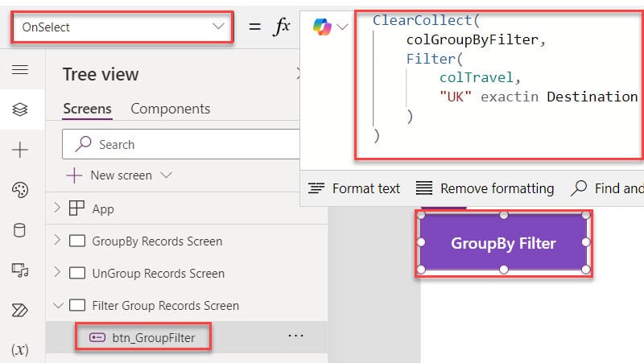This screenshot has width=644, height=363.
Task: Click the Insert plus icon in the sidebar
Action: click(19, 150)
